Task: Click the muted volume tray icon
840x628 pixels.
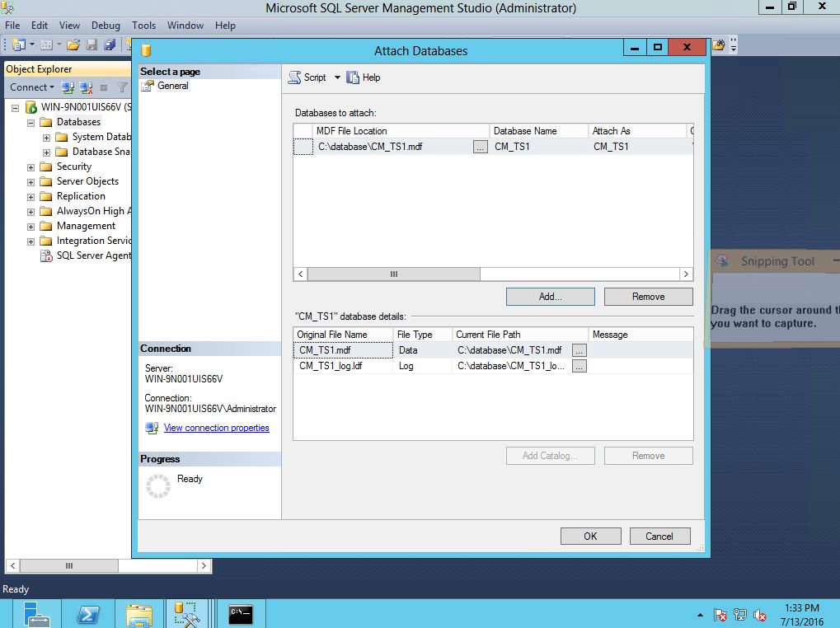Action: pos(760,615)
